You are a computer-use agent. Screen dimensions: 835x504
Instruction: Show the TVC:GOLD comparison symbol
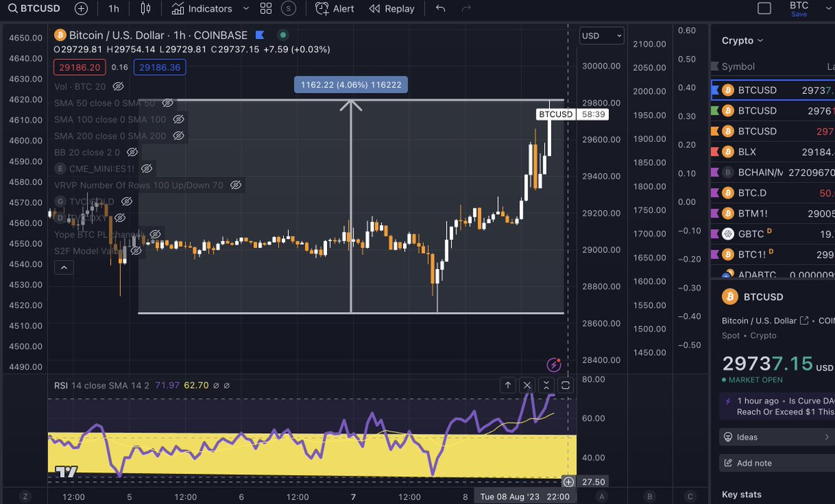coord(126,202)
